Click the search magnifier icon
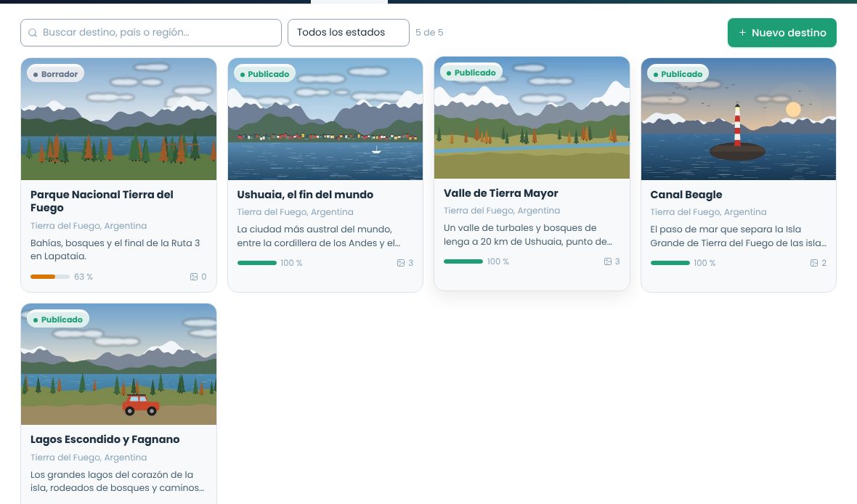The width and height of the screenshot is (857, 504). (x=33, y=33)
